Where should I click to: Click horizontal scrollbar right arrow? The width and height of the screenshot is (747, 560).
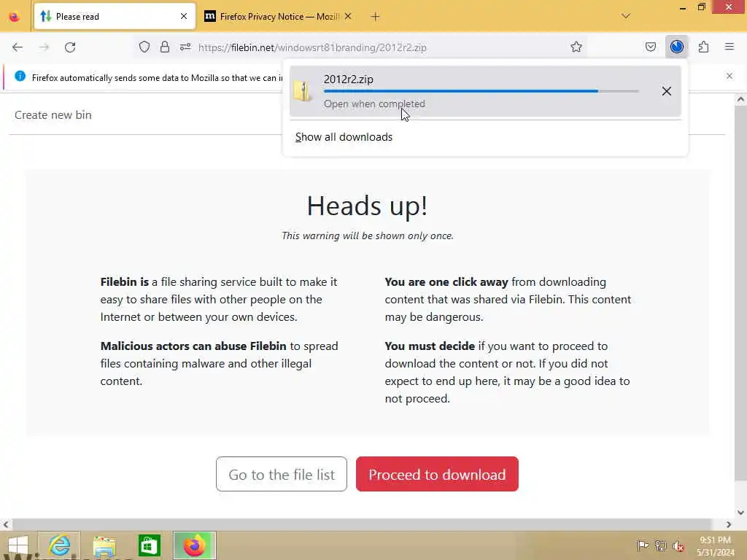[x=729, y=524]
